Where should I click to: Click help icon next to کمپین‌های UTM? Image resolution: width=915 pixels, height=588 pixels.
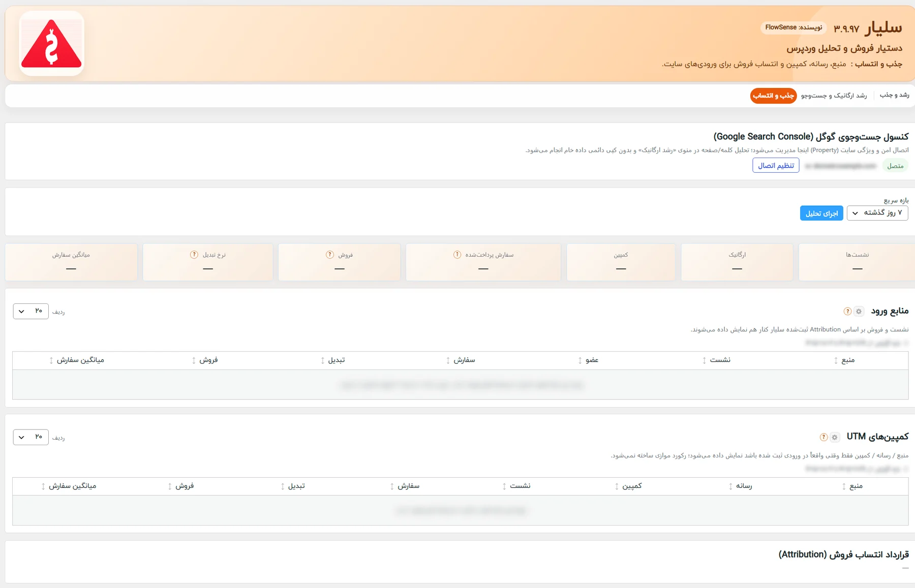823,437
